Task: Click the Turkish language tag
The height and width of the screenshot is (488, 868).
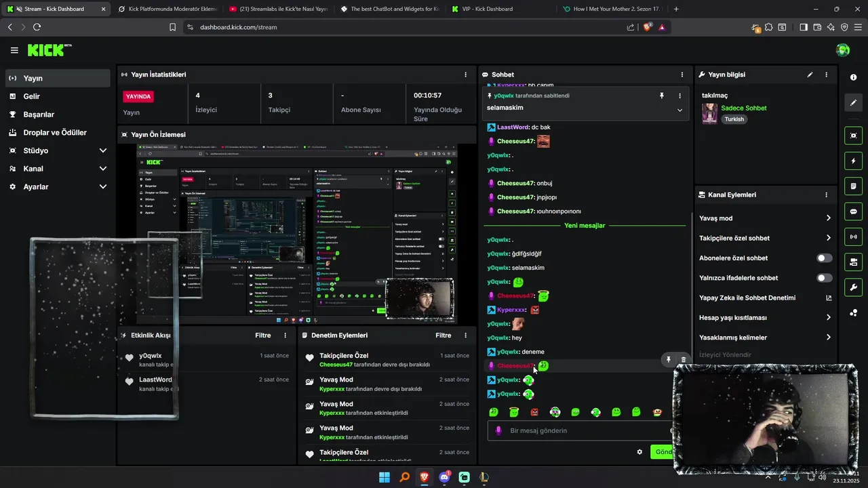Action: tap(734, 119)
